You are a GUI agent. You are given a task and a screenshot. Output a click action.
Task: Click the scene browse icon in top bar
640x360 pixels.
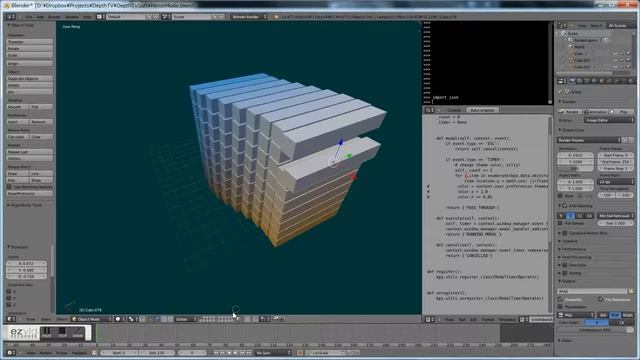point(166,17)
